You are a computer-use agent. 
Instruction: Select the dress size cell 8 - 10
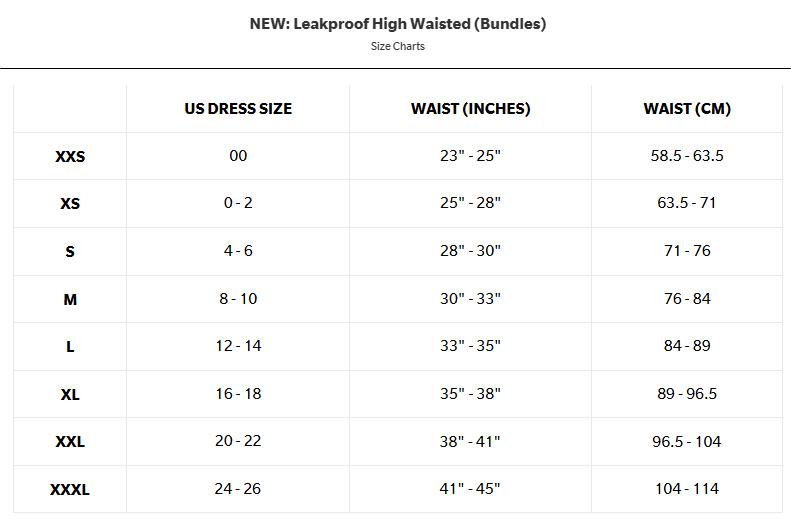(238, 299)
